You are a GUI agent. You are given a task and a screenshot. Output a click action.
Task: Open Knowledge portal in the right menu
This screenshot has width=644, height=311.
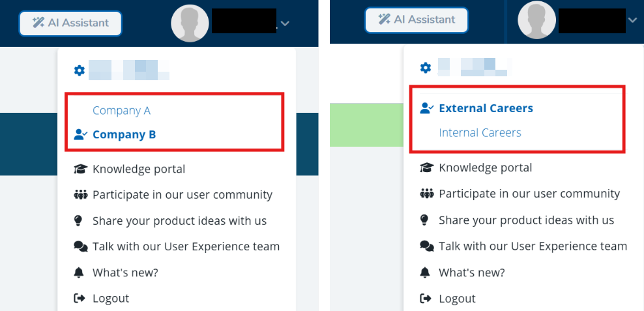[485, 168]
